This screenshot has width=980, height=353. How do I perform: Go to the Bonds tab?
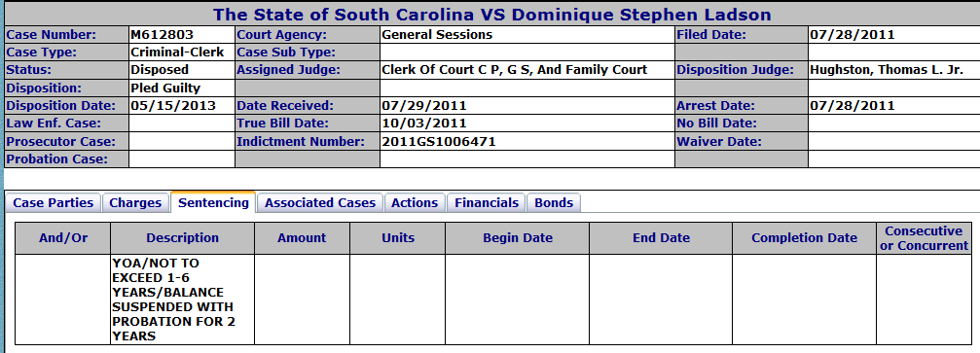click(x=554, y=202)
